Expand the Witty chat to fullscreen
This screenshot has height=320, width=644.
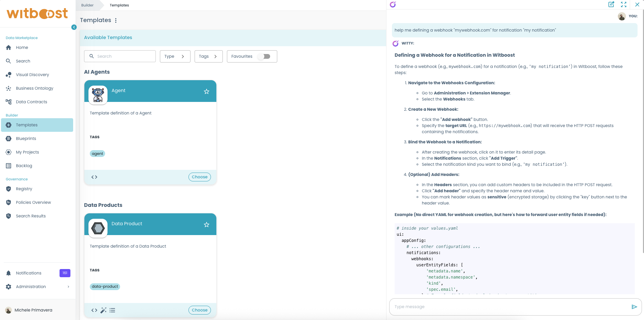point(624,4)
